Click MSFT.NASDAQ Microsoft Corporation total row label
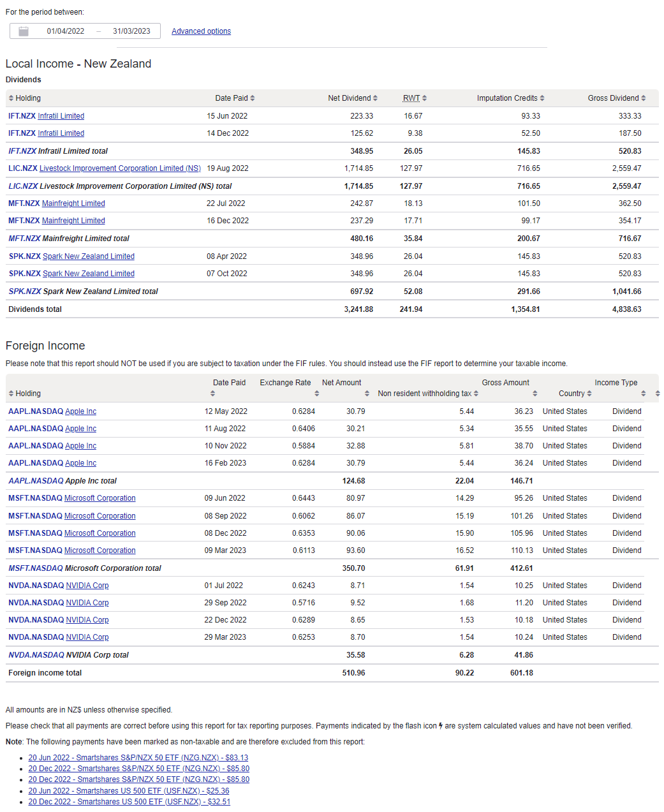The width and height of the screenshot is (664, 812). tap(85, 568)
